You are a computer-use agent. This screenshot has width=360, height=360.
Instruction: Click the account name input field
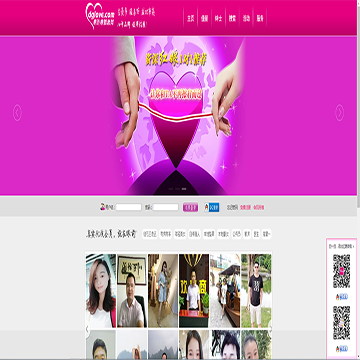[129, 207]
